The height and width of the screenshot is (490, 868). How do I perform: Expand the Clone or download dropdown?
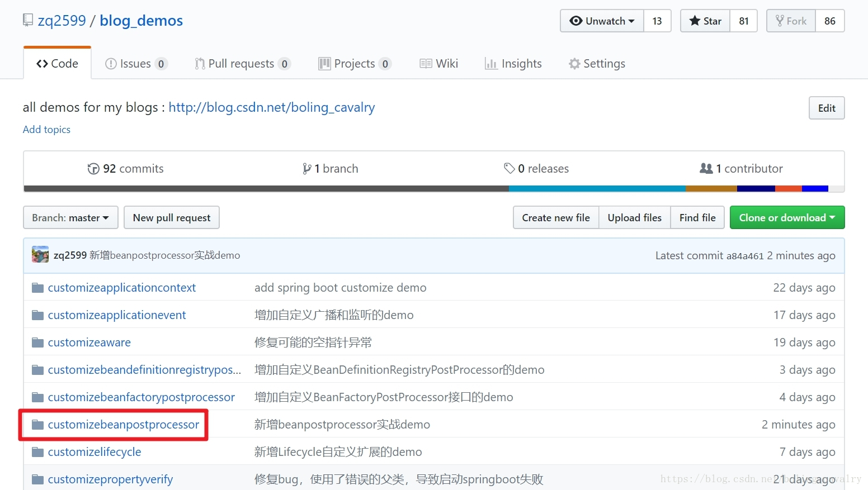tap(787, 217)
